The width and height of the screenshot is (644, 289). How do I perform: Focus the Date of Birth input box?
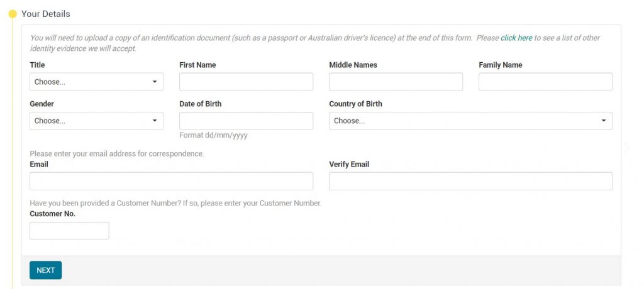pyautogui.click(x=246, y=121)
